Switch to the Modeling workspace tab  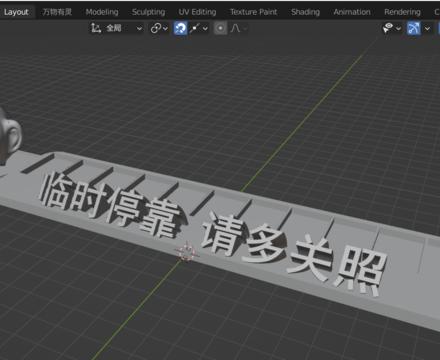[102, 12]
